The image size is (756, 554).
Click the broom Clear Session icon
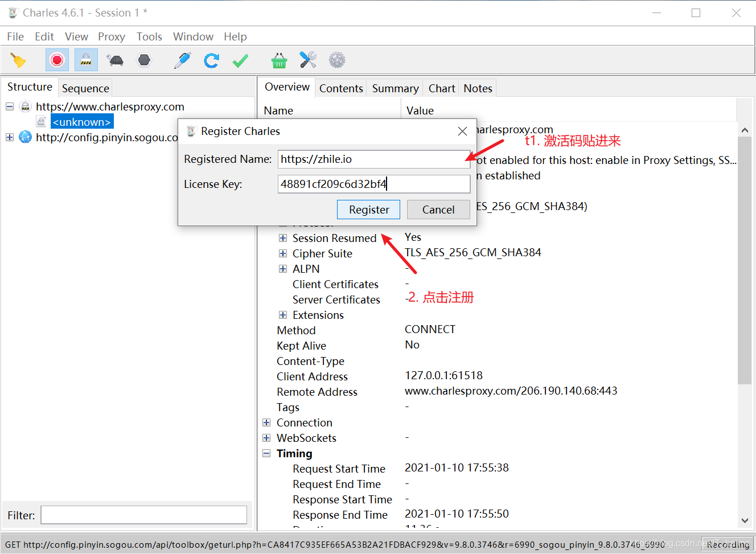[x=18, y=60]
